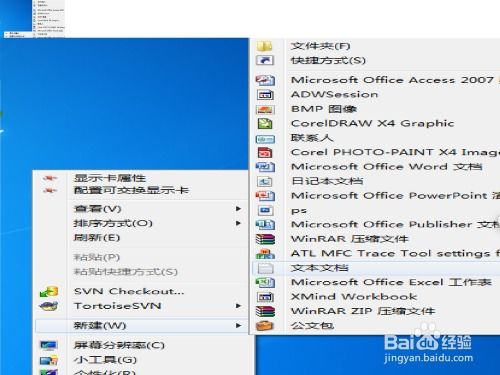Click the CorelDRAW X4 Graphic icon

(x=265, y=124)
